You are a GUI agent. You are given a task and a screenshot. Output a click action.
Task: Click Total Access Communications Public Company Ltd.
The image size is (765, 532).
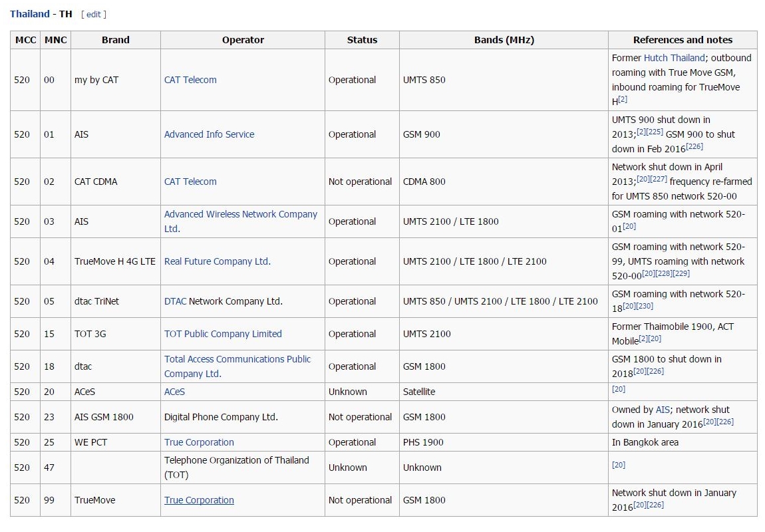[236, 359]
